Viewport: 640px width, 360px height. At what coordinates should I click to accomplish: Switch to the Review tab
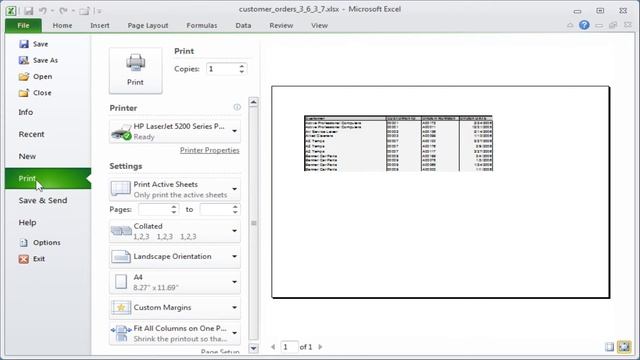(x=281, y=25)
